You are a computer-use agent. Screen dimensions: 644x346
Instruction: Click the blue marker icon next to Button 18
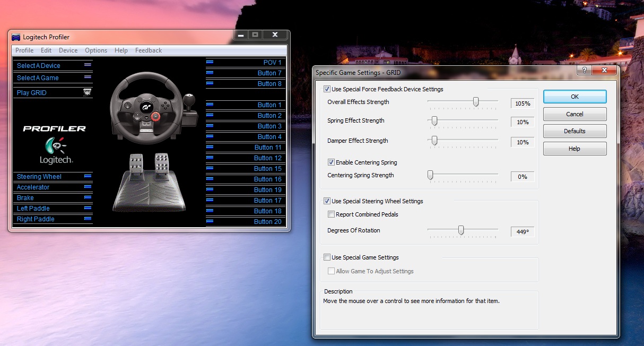210,211
